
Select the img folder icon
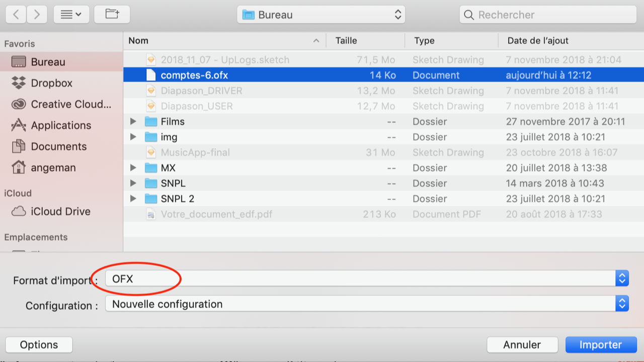pos(151,137)
